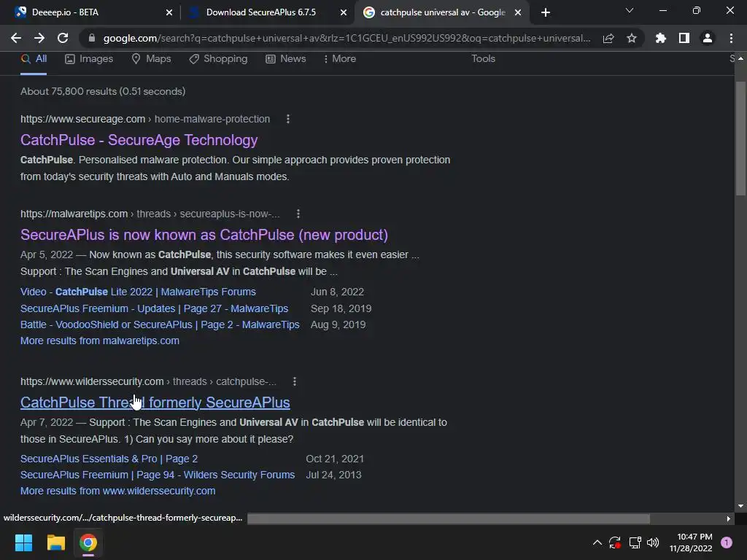Expand the More search filters

[x=340, y=58]
